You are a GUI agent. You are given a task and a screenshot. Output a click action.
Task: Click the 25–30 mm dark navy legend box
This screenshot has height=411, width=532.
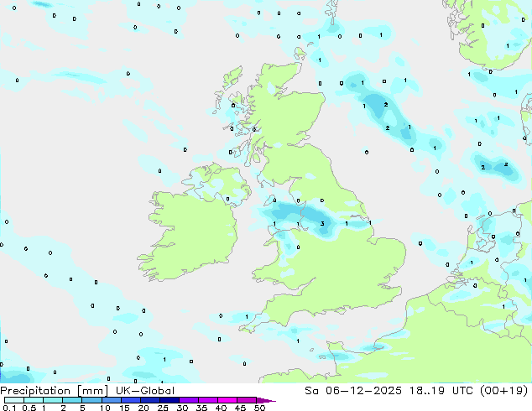[x=170, y=400]
